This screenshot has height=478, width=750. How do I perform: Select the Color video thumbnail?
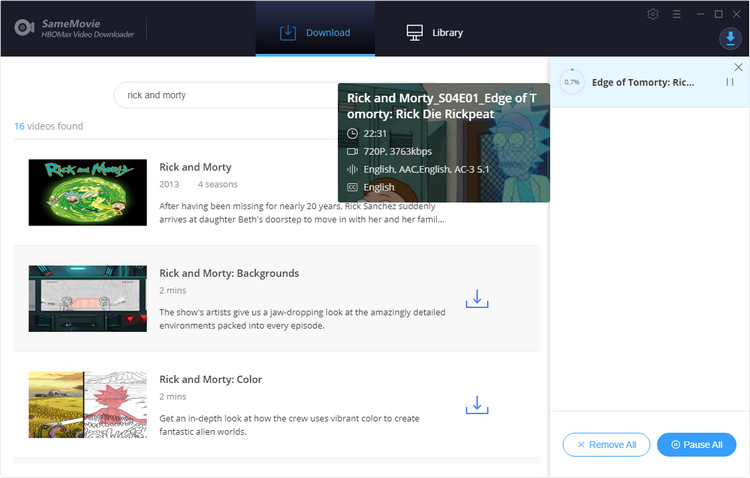[x=88, y=404]
